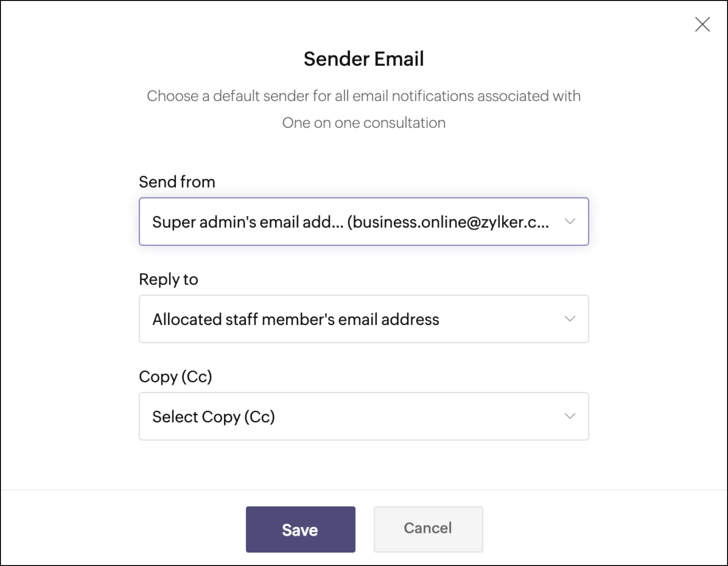
Task: Open the Reply to dropdown
Action: 364,319
